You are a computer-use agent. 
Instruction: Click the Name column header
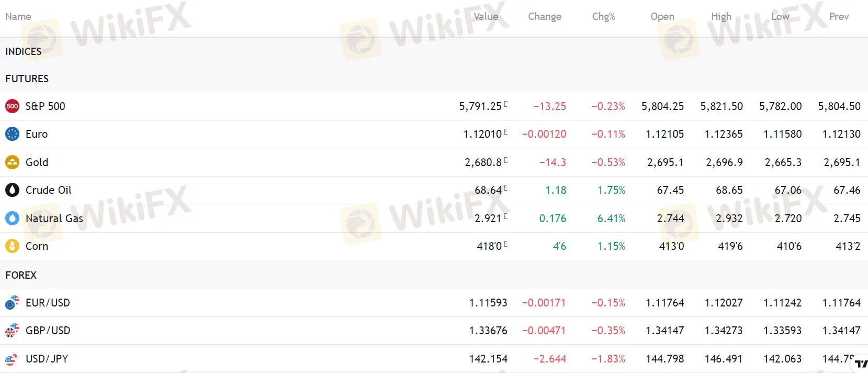click(x=18, y=16)
